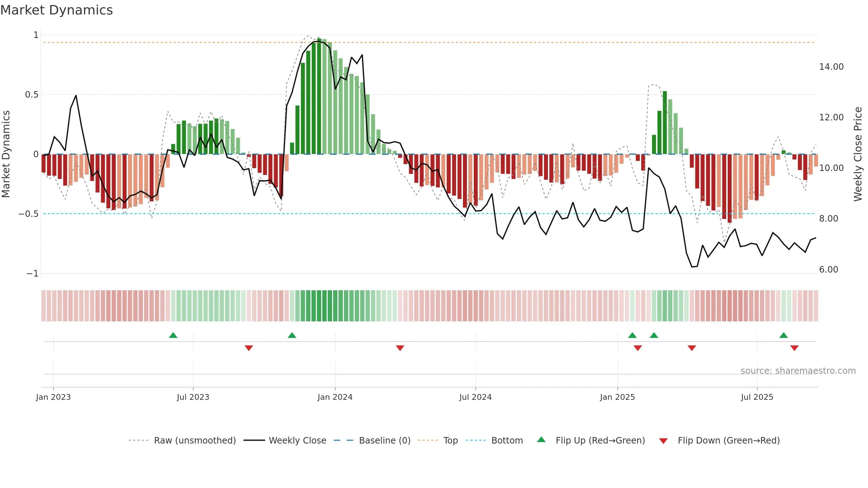Image resolution: width=868 pixels, height=488 pixels.
Task: Click the red flip-down marker before Jul 2025
Action: (692, 348)
